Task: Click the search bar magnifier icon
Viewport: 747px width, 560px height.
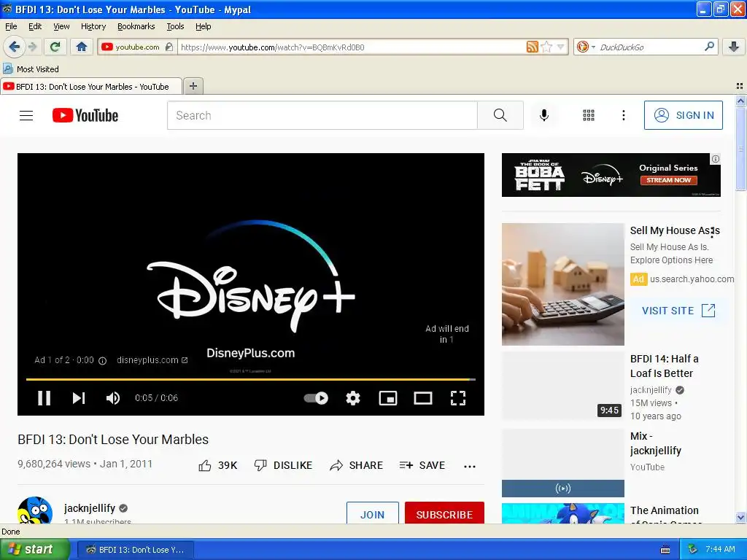Action: pyautogui.click(x=709, y=47)
